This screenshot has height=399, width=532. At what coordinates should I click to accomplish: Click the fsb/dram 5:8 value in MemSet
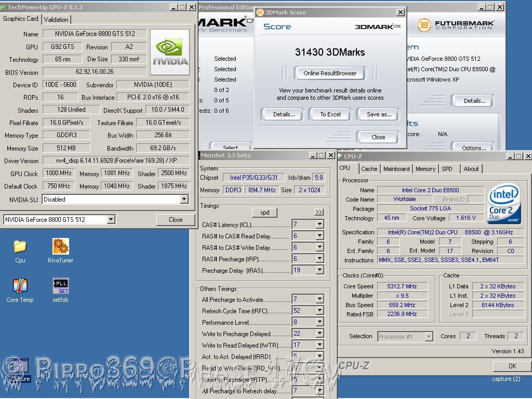pyautogui.click(x=319, y=178)
